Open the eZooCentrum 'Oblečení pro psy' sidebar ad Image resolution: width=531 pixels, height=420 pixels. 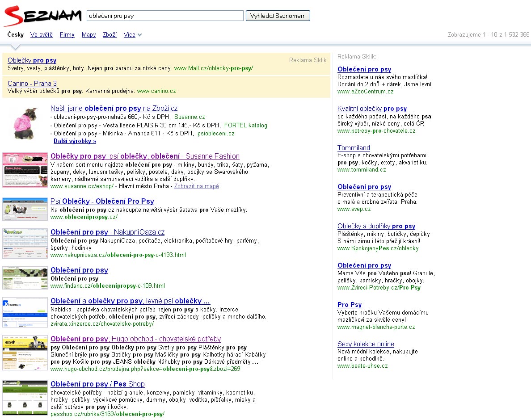point(364,69)
